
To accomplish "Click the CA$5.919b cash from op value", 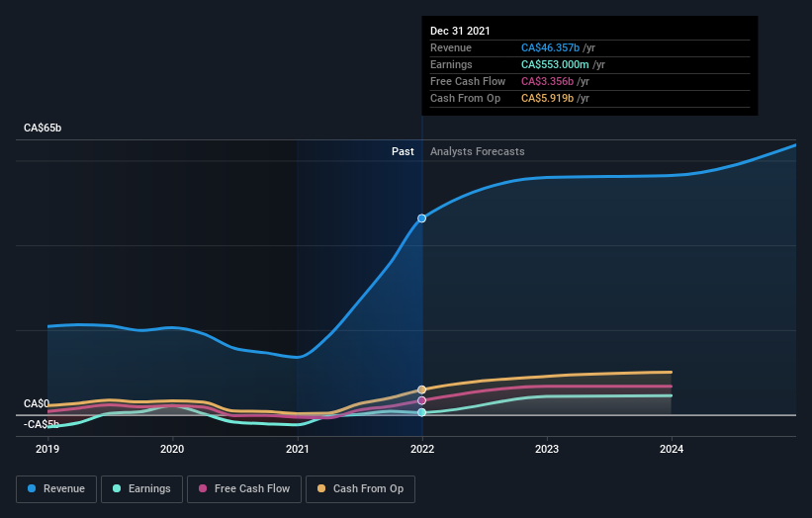I will pyautogui.click(x=547, y=98).
